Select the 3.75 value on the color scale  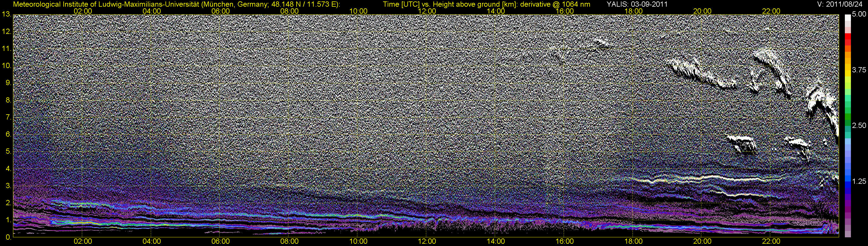859,70
